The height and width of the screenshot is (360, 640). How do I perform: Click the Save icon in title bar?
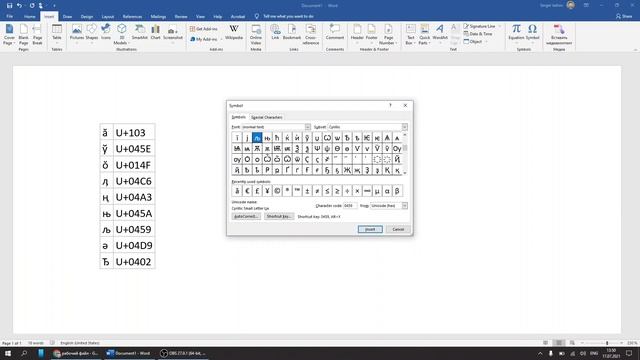coord(9,5)
